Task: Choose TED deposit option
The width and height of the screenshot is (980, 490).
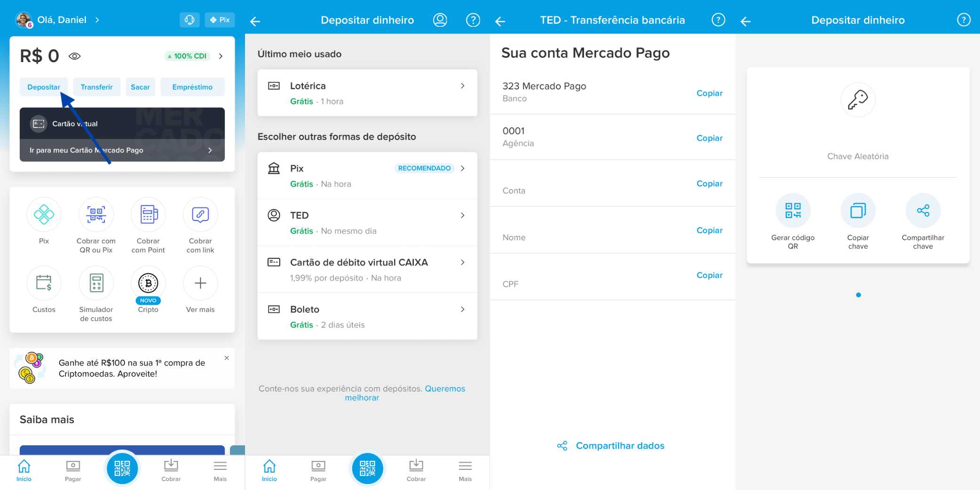Action: 367,222
